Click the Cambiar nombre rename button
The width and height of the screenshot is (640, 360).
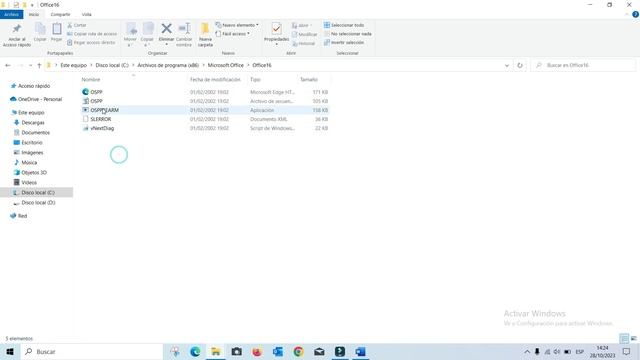coord(184,34)
